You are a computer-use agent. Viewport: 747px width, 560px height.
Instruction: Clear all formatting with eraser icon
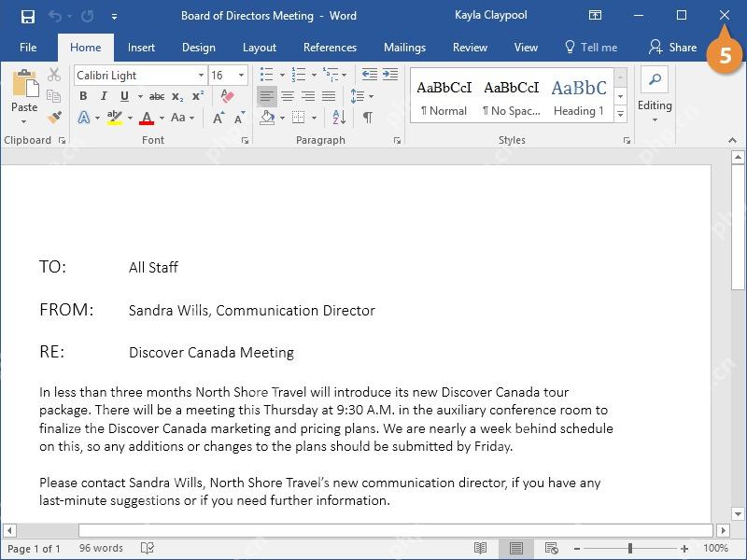click(x=227, y=96)
